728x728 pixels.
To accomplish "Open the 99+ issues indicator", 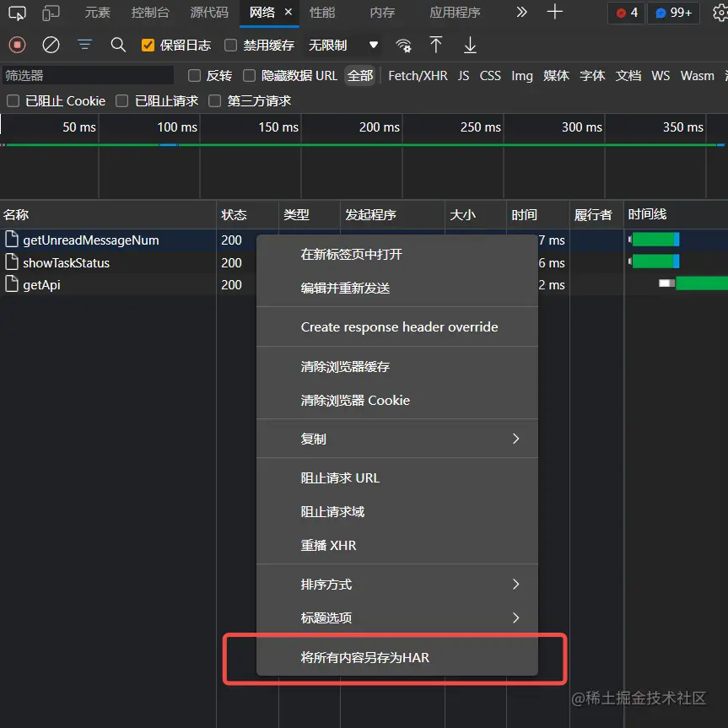I will (x=674, y=13).
